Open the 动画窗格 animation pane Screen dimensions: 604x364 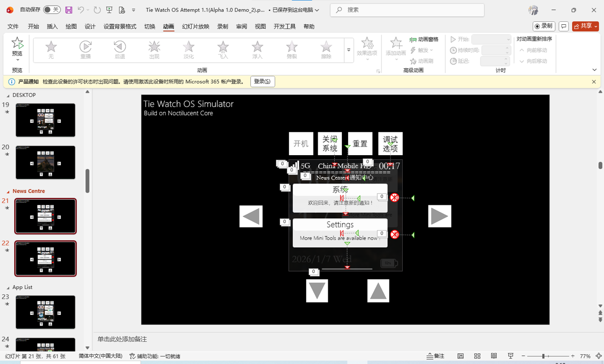[x=425, y=38]
